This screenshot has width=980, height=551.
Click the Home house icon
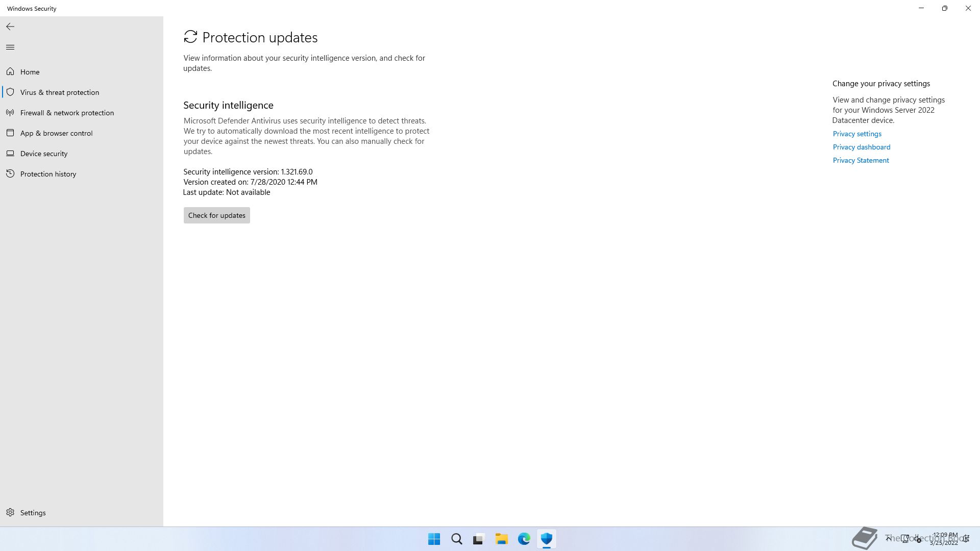(x=10, y=72)
